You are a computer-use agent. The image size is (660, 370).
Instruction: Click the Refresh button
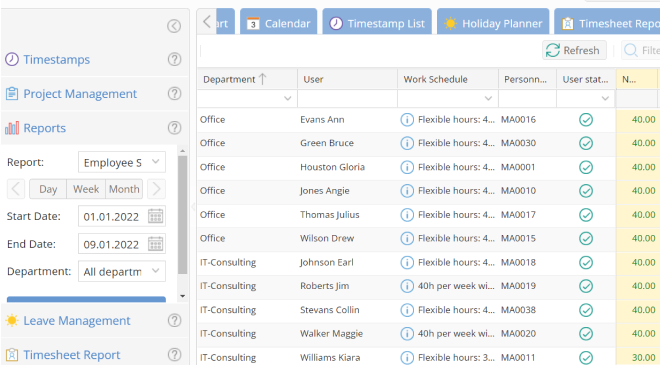[x=574, y=51]
